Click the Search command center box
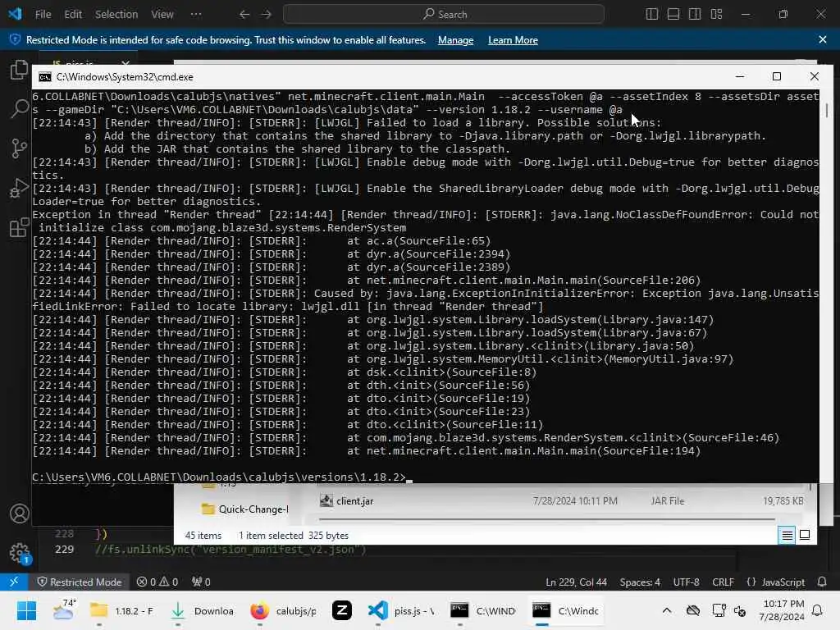Screen dimensions: 840x630 click(x=444, y=15)
